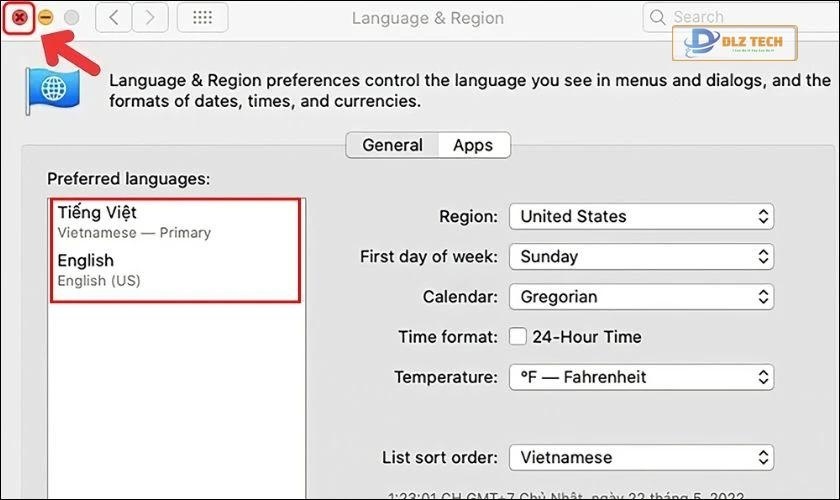Expand the First day of week dropdown

[x=641, y=257]
